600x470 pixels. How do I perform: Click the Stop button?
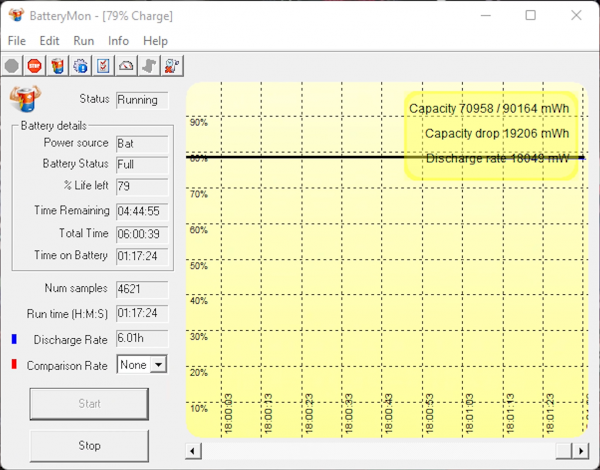pyautogui.click(x=89, y=446)
